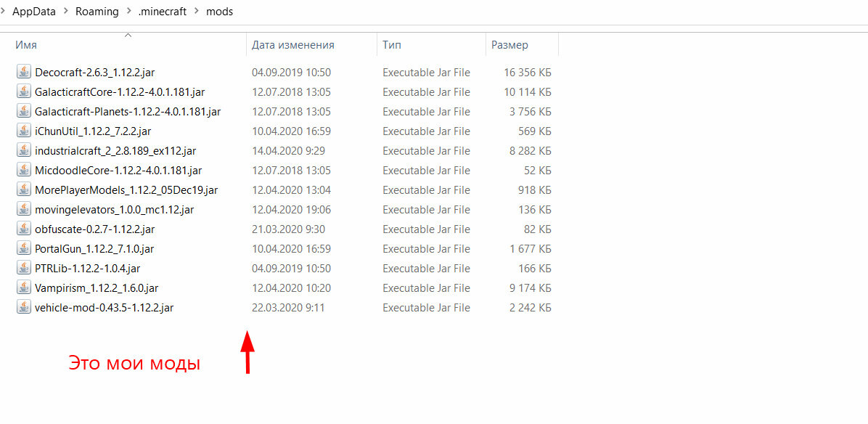This screenshot has height=424, width=868.
Task: Go to Roaming folder in the breadcrumb
Action: coord(97,12)
